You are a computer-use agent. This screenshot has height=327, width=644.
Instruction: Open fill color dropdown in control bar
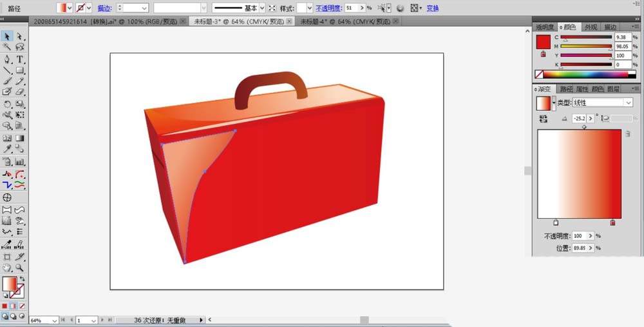(70, 8)
